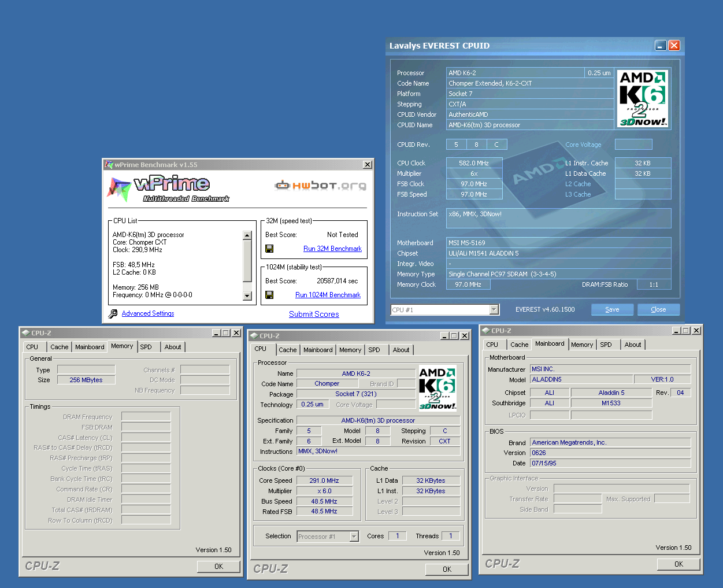Select Mainboard tab in CPU-Z Memory window

click(90, 347)
